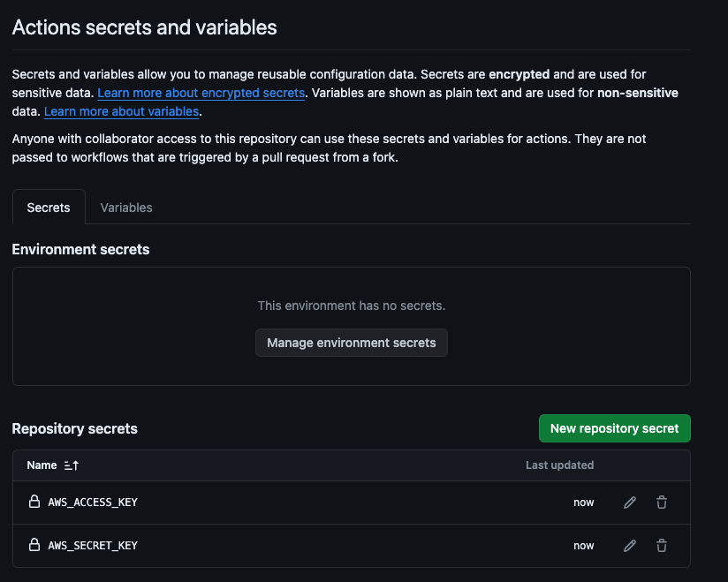Click the trash icon in the bottom row

click(661, 545)
